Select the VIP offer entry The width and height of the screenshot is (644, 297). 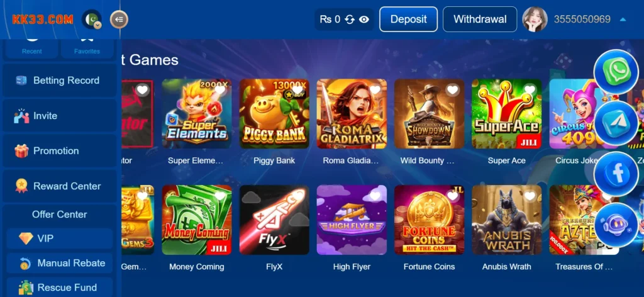coord(60,238)
